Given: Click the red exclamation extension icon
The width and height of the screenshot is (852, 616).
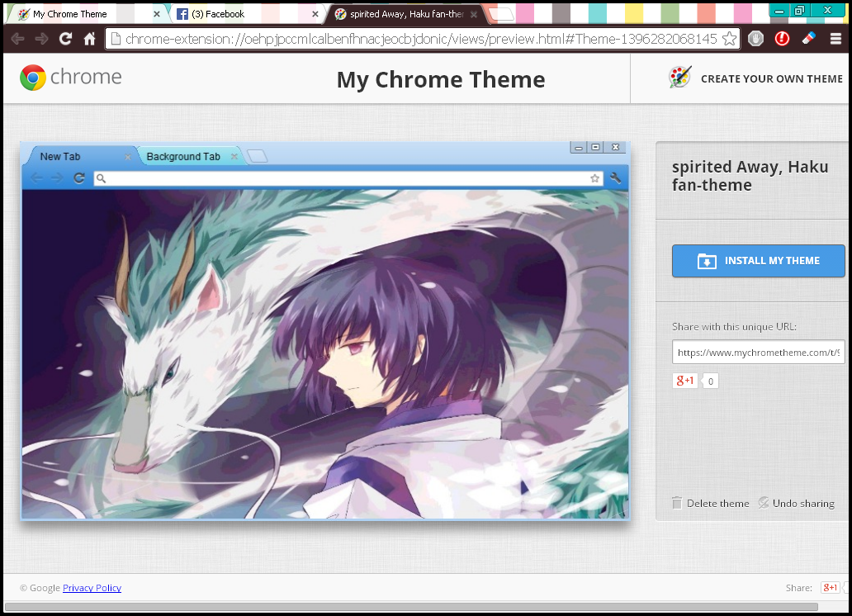Looking at the screenshot, I should pyautogui.click(x=782, y=38).
